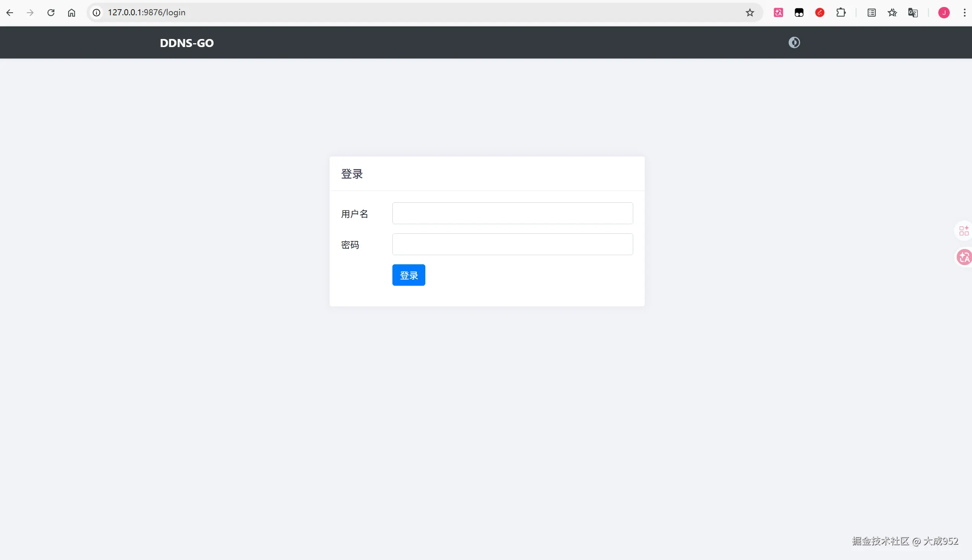This screenshot has height=560, width=972.
Task: Open the Tampermonkey extension icon
Action: [x=799, y=13]
